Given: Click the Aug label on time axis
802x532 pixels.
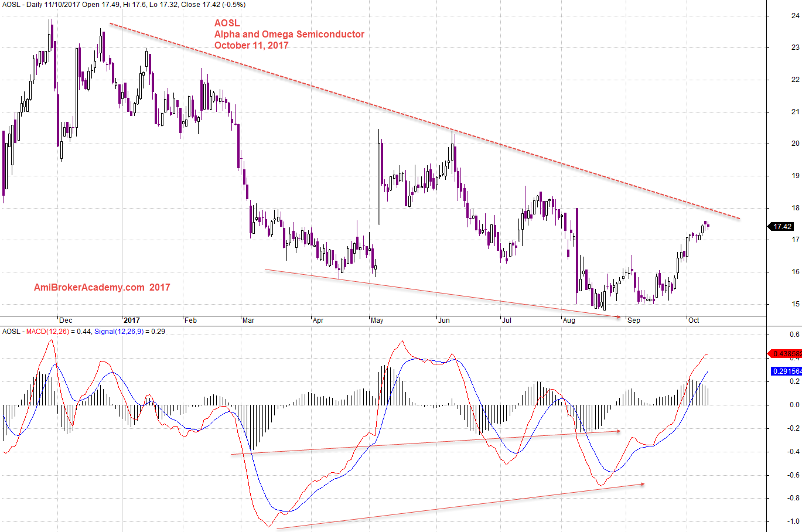Looking at the screenshot, I should (569, 320).
